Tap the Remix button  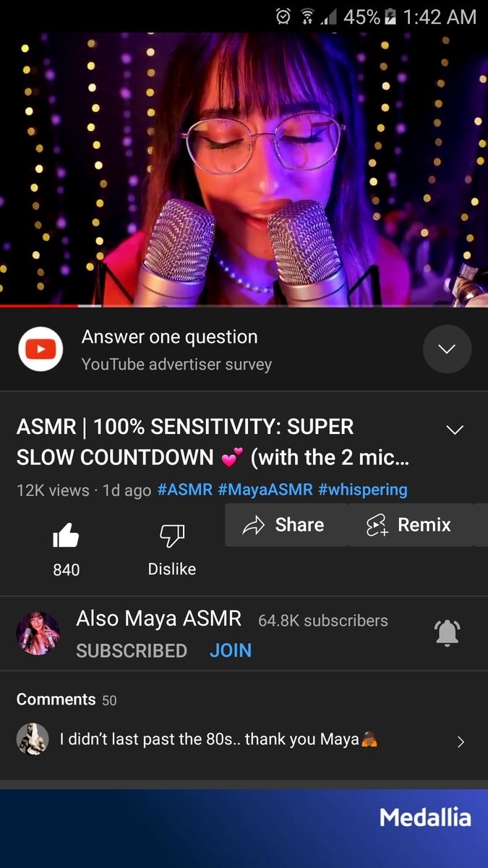[x=411, y=525]
